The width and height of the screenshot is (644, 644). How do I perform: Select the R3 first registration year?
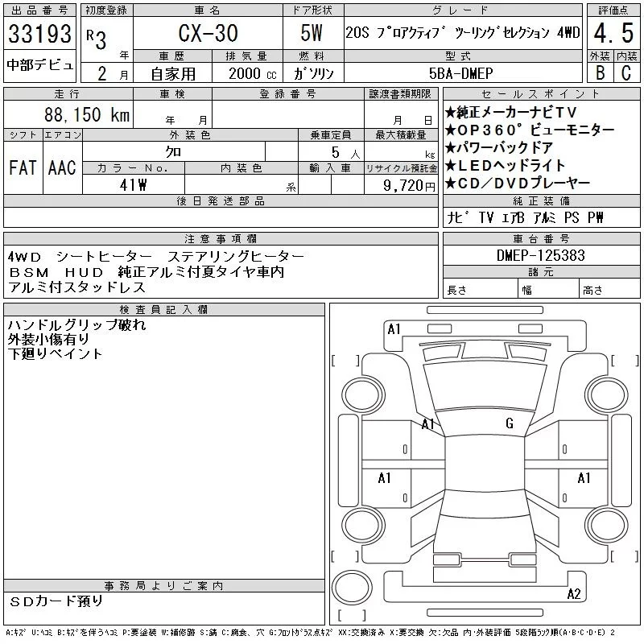(x=97, y=39)
